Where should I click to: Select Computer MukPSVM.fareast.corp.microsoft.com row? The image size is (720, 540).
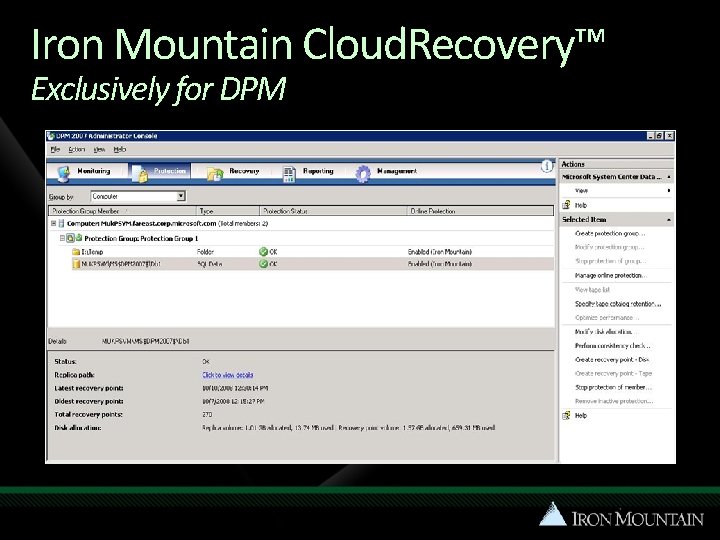pos(301,224)
